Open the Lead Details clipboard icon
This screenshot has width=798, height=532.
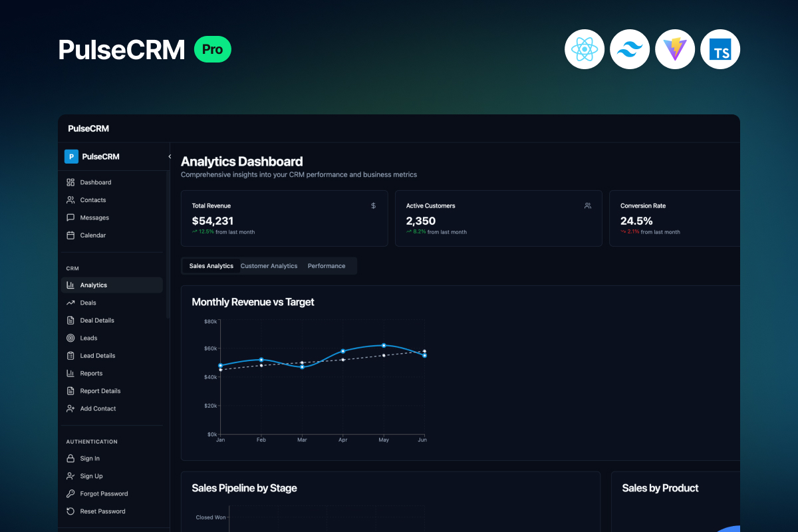(70, 356)
